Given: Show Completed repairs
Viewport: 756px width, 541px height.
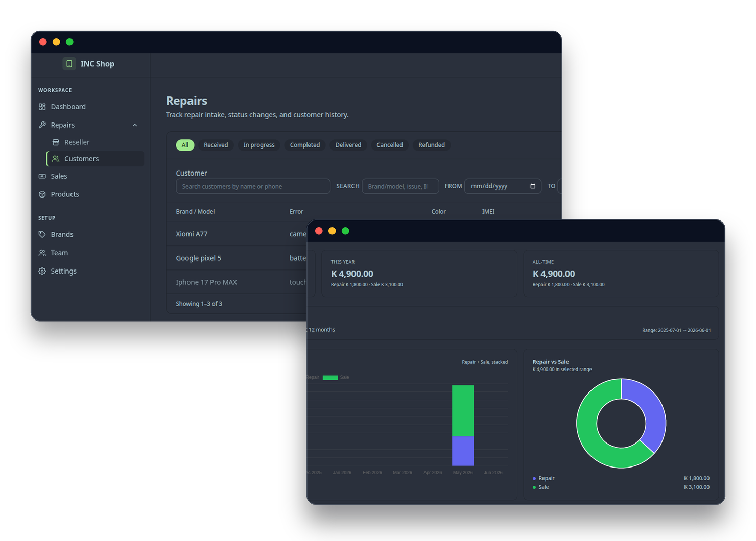Looking at the screenshot, I should click(x=305, y=145).
